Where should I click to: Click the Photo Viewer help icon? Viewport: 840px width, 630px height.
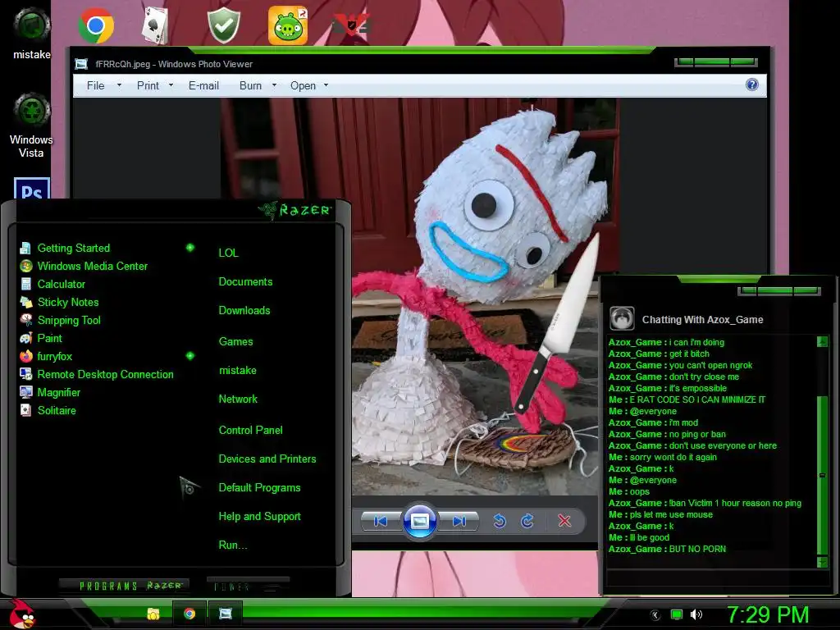coord(752,84)
